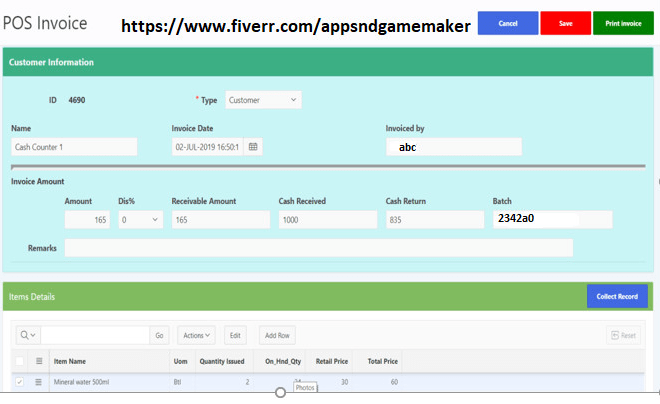The height and width of the screenshot is (404, 660).
Task: Click the Remarks text field
Action: click(x=319, y=248)
